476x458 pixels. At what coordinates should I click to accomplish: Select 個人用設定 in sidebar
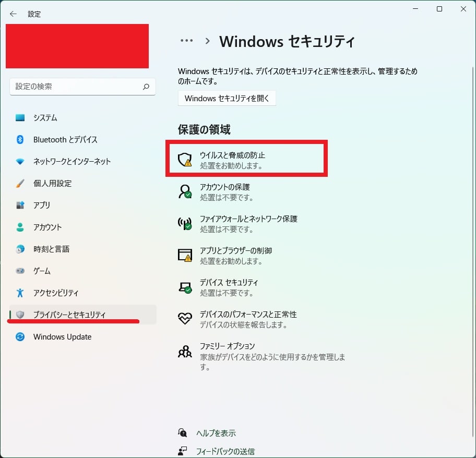click(x=82, y=184)
